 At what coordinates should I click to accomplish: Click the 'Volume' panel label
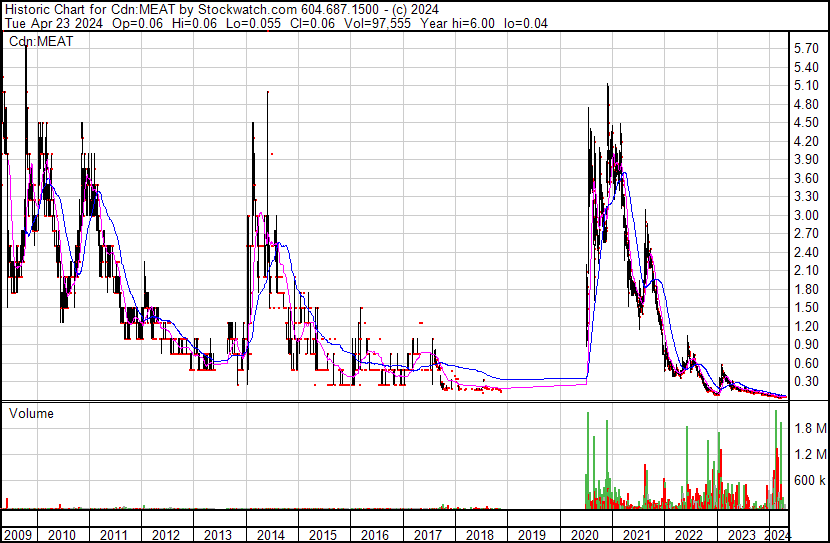(x=31, y=413)
